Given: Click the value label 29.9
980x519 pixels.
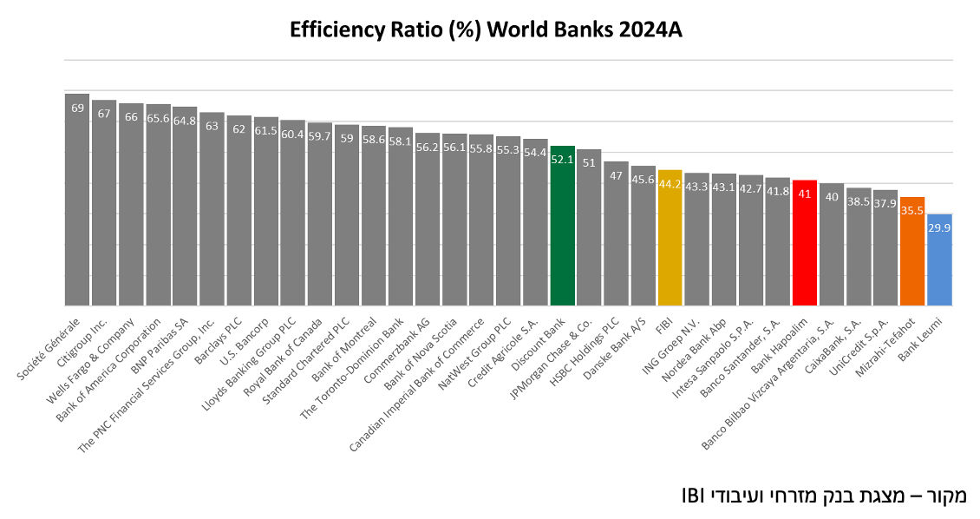Looking at the screenshot, I should pyautogui.click(x=939, y=228).
